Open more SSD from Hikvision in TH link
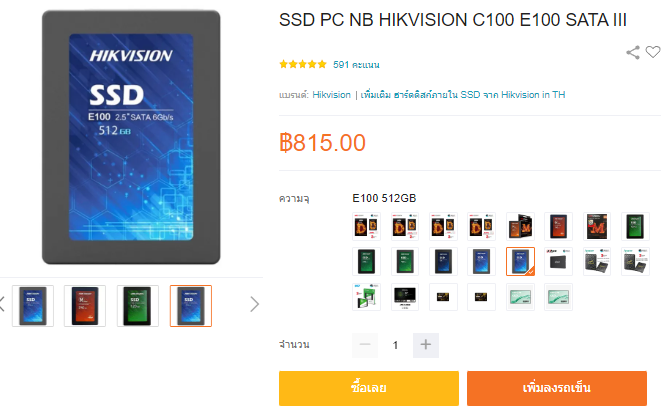Image resolution: width=661 pixels, height=418 pixels. pos(463,95)
